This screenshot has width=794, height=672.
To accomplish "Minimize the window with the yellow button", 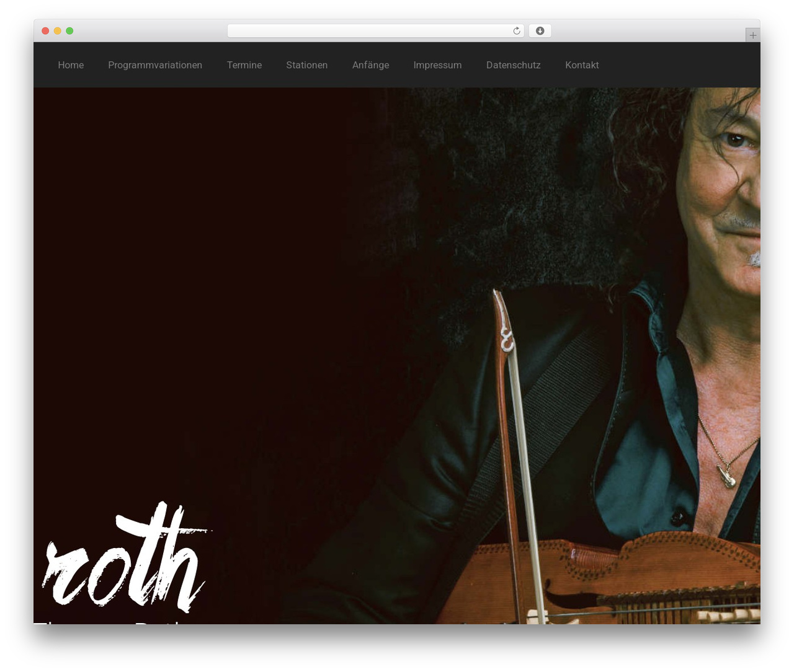I will 58,31.
